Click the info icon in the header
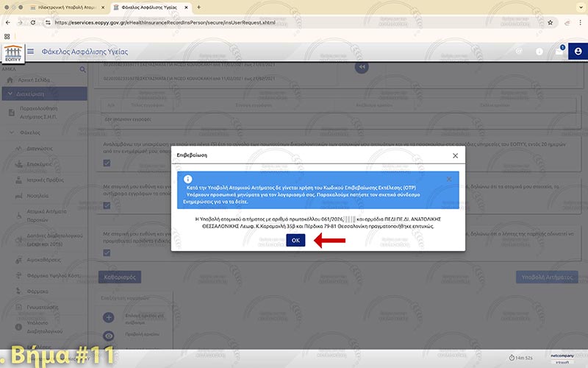Screen dimensions: 588x368 [x=539, y=52]
